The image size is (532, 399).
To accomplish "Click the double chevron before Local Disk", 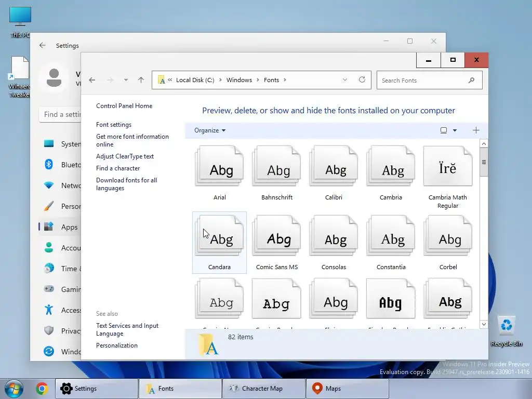I will pos(170,80).
